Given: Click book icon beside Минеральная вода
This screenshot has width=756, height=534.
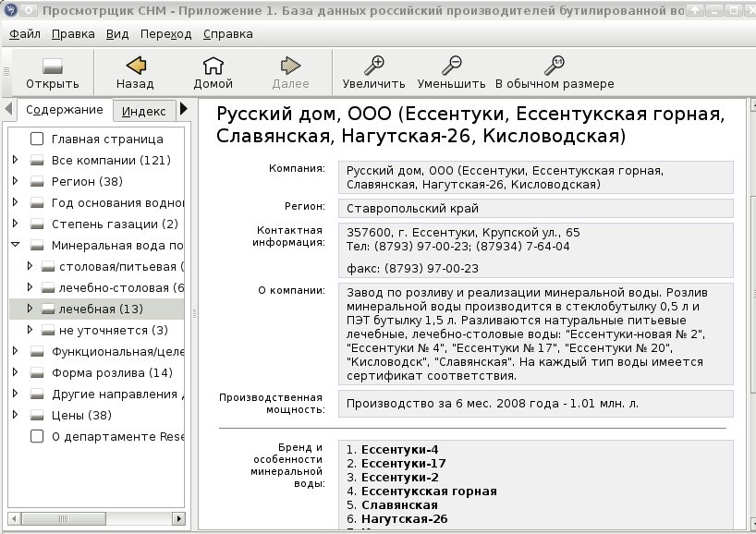Looking at the screenshot, I should coord(37,245).
